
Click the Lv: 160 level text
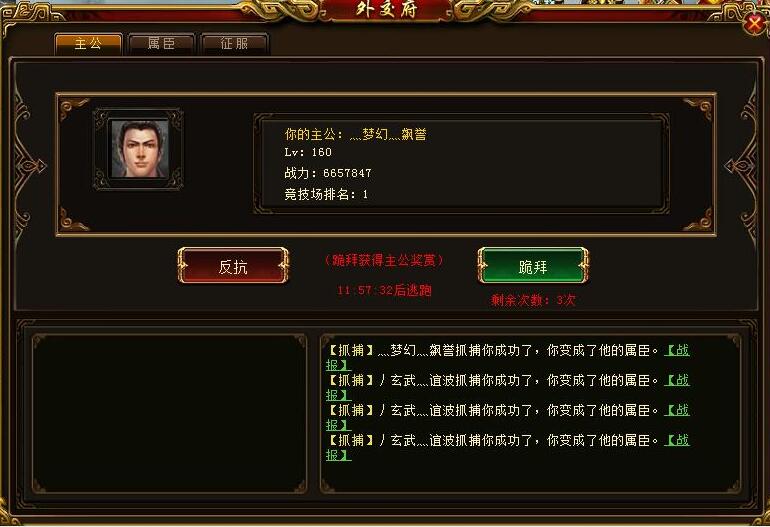click(308, 152)
